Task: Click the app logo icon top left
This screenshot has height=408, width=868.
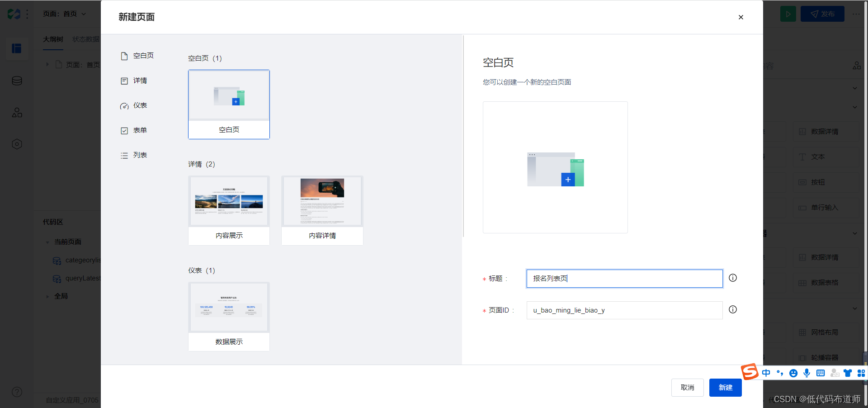Action: pyautogui.click(x=14, y=14)
